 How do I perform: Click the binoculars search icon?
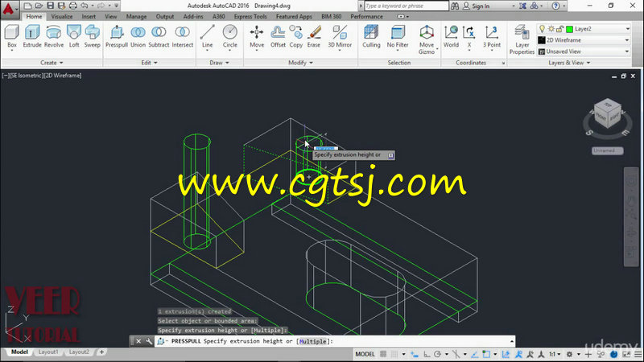tap(455, 6)
